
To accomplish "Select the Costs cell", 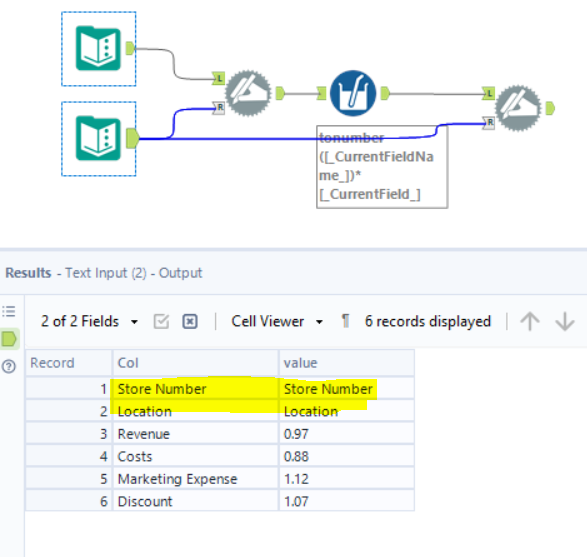I will (x=195, y=456).
